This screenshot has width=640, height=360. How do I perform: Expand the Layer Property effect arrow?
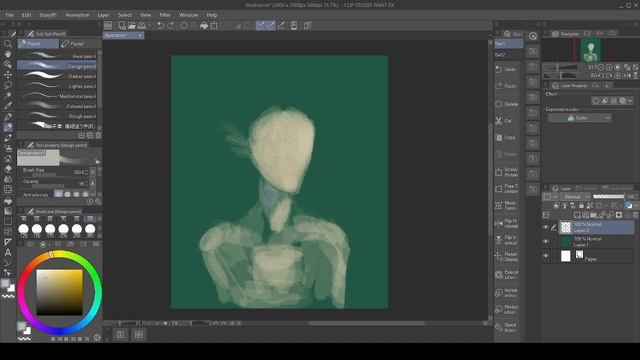[x=630, y=100]
